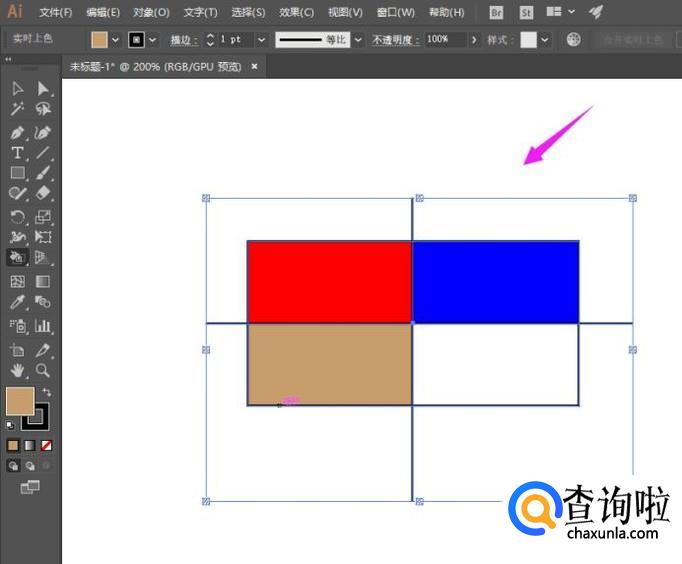
Task: Select the Zoom tool
Action: coord(43,370)
